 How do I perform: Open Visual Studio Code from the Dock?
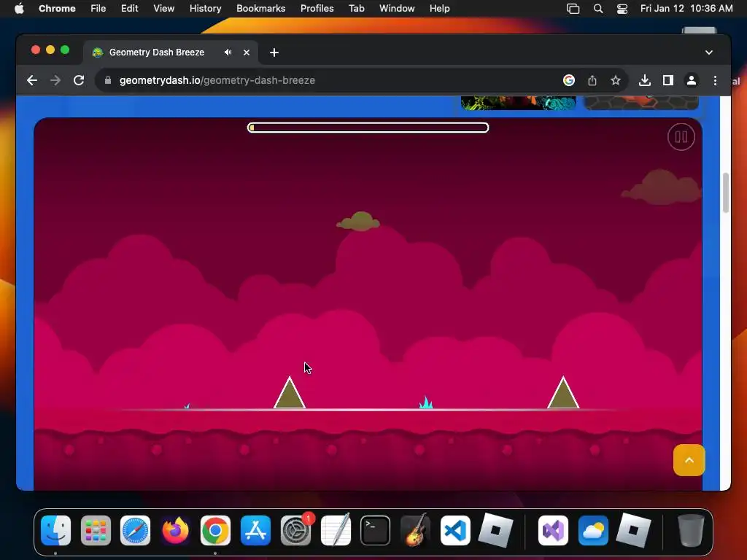click(455, 531)
